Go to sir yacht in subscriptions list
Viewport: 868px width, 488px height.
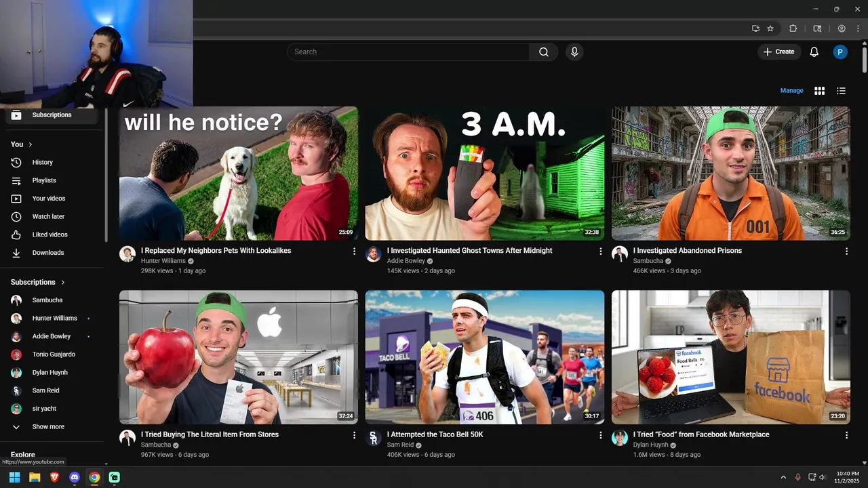tap(52, 409)
